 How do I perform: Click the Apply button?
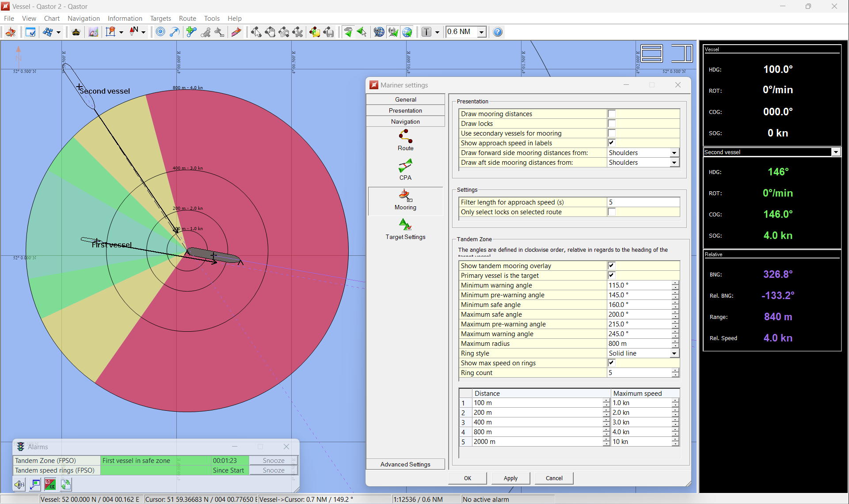click(x=510, y=478)
